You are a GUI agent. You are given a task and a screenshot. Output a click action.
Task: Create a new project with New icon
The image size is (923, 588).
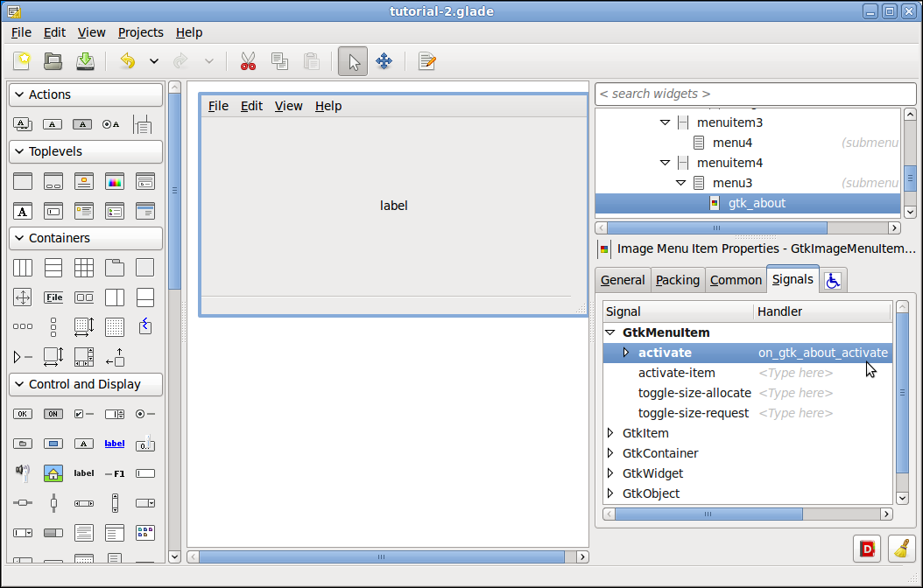(x=23, y=60)
